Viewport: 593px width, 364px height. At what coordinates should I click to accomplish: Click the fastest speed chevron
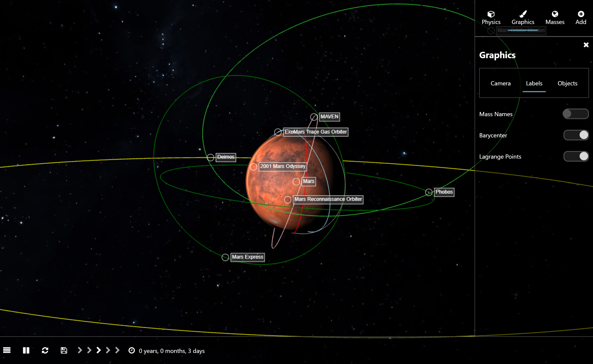point(117,351)
